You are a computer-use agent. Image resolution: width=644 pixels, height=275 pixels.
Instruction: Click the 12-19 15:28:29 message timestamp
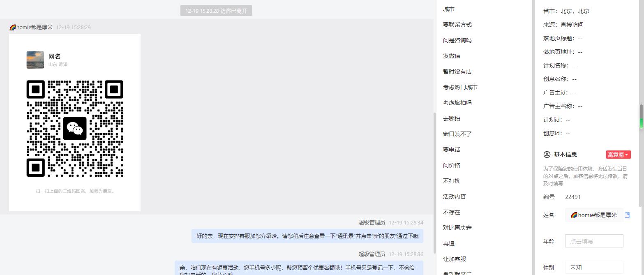pyautogui.click(x=73, y=27)
